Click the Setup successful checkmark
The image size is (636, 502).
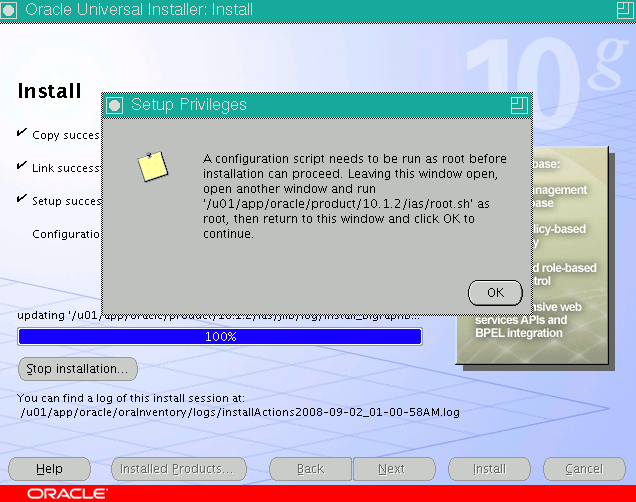pyautogui.click(x=22, y=199)
